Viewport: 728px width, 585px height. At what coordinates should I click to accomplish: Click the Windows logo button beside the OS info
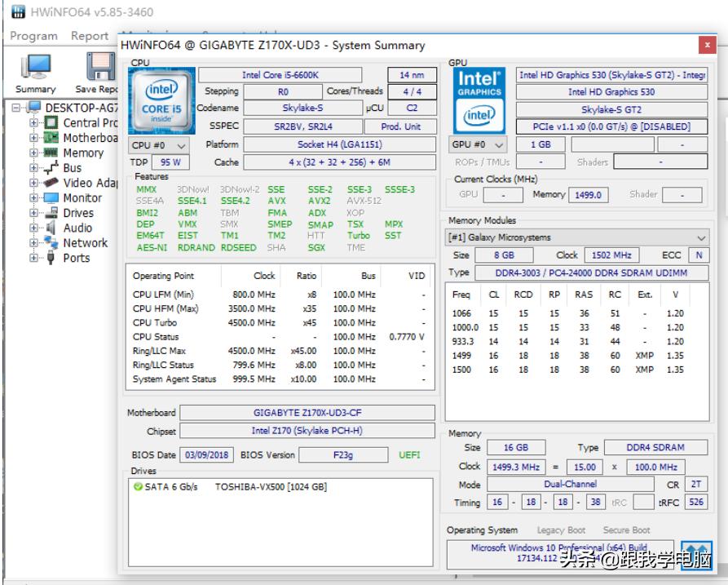696,552
